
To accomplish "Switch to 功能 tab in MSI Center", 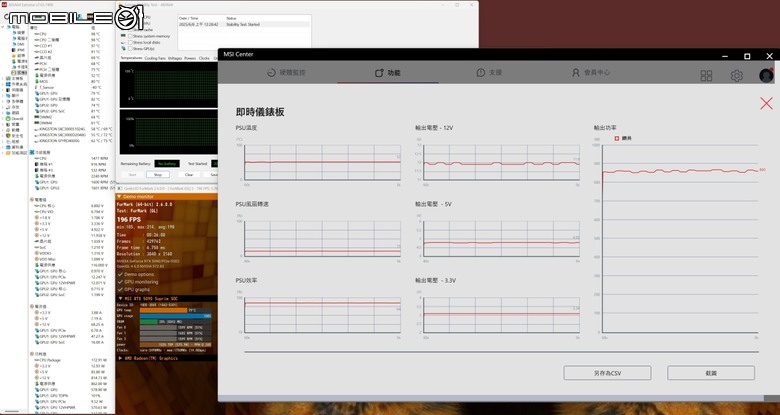I will point(388,73).
